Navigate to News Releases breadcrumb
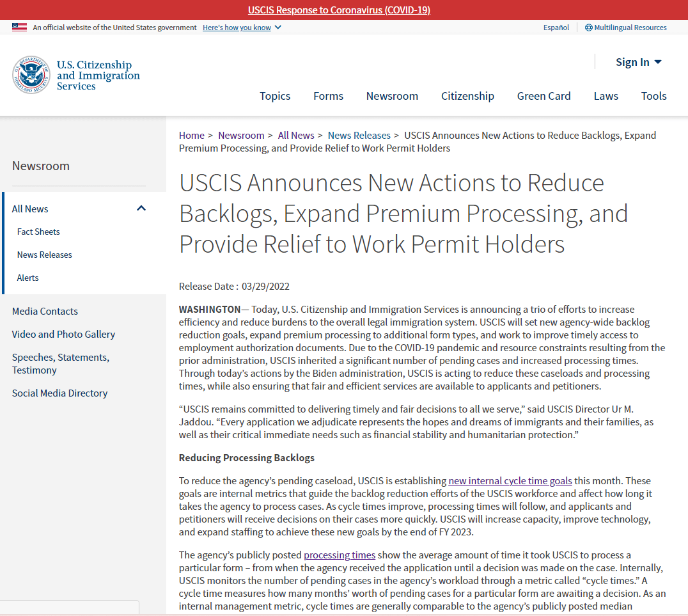This screenshot has height=616, width=688. pos(359,136)
